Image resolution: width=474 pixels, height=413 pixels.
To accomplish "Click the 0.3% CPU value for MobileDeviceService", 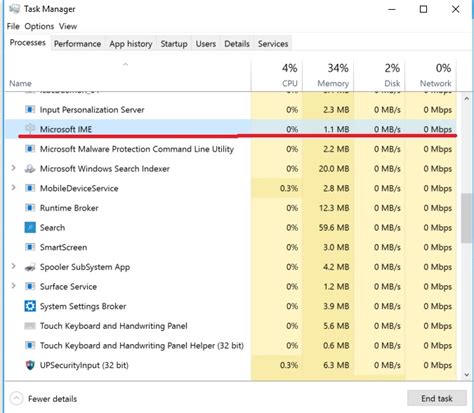I will (289, 188).
